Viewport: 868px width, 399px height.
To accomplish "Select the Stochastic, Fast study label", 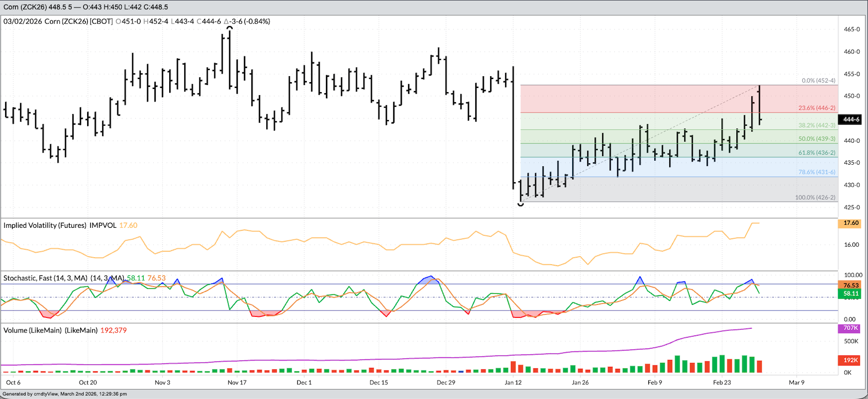I will tap(45, 278).
